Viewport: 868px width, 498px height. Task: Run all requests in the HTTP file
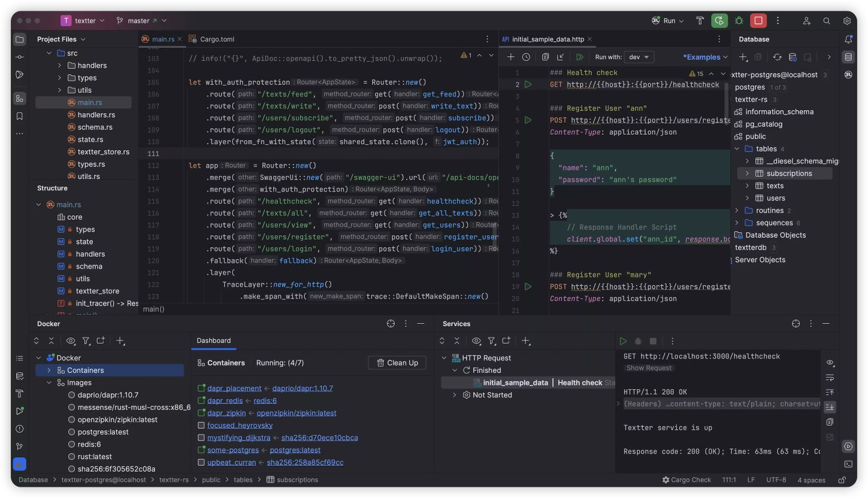click(579, 57)
